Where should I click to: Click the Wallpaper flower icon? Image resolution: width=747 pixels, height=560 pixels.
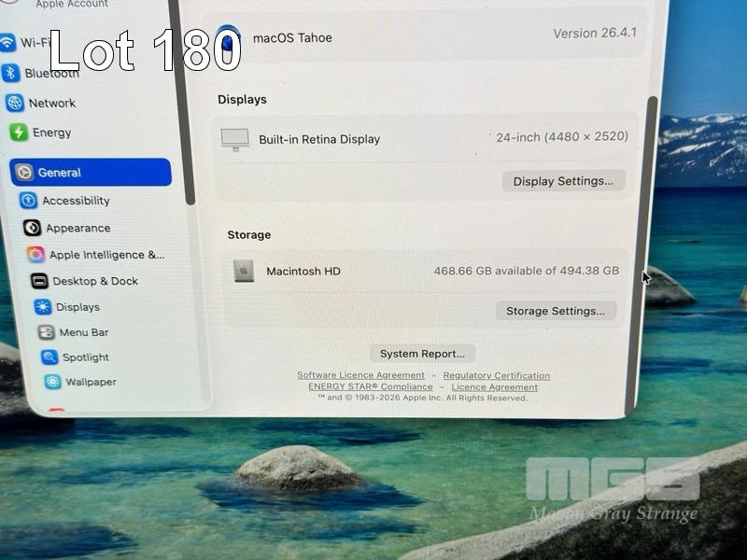point(52,382)
